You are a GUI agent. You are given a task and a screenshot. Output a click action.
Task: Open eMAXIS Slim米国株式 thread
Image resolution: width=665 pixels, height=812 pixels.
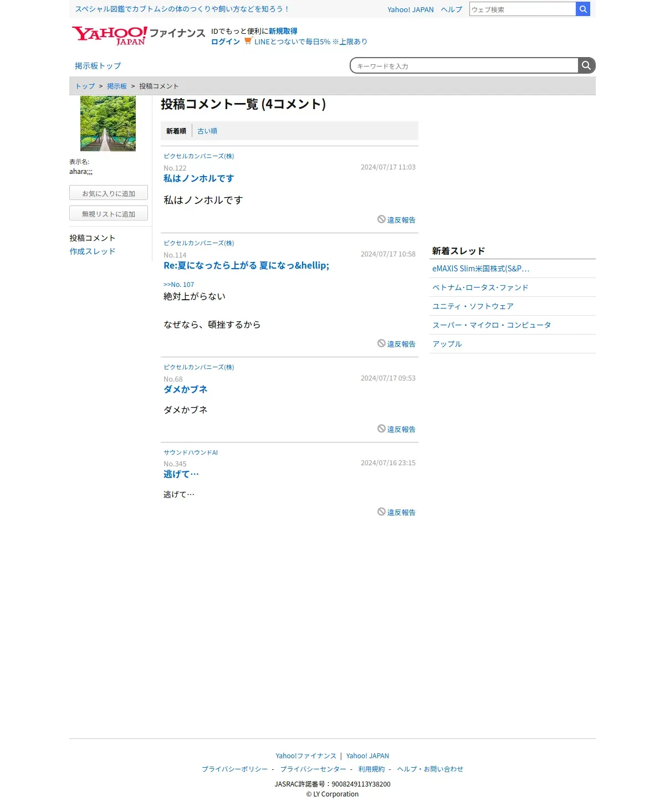tap(481, 269)
